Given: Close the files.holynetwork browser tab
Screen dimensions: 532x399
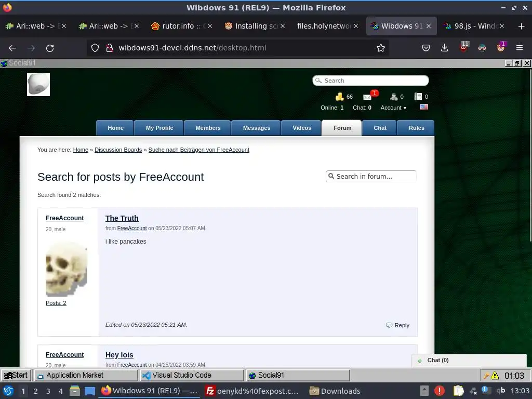Looking at the screenshot, I should 355,26.
